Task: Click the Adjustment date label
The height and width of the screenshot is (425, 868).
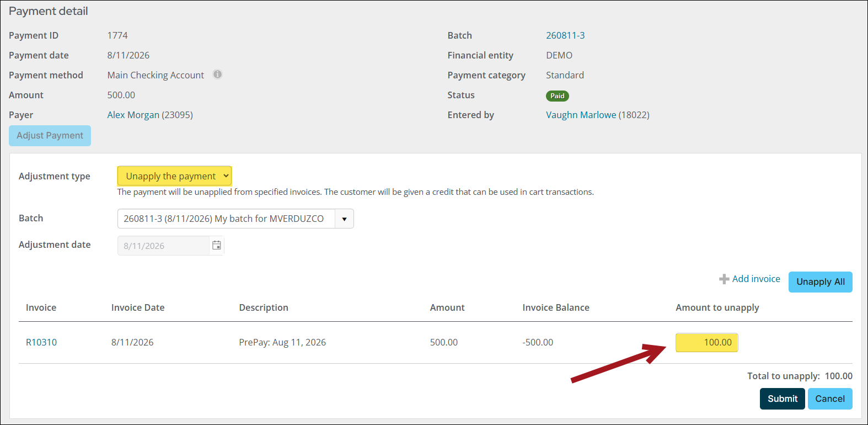Action: coord(55,245)
